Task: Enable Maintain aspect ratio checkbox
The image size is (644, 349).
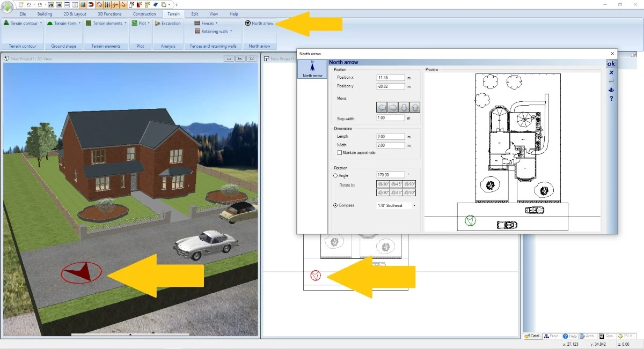Action: tap(339, 153)
